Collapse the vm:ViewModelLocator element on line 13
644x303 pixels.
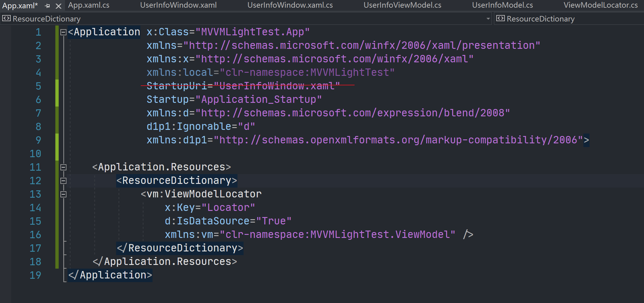(x=63, y=194)
